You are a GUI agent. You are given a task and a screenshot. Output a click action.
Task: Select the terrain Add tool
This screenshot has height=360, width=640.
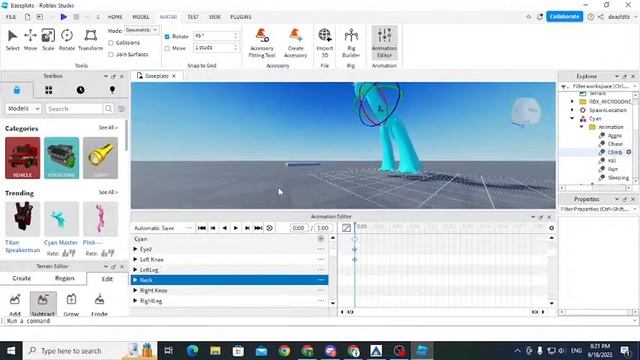click(x=15, y=304)
